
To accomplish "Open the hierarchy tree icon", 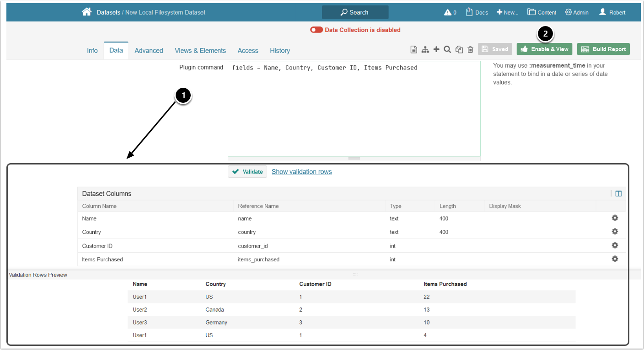I will (x=425, y=49).
